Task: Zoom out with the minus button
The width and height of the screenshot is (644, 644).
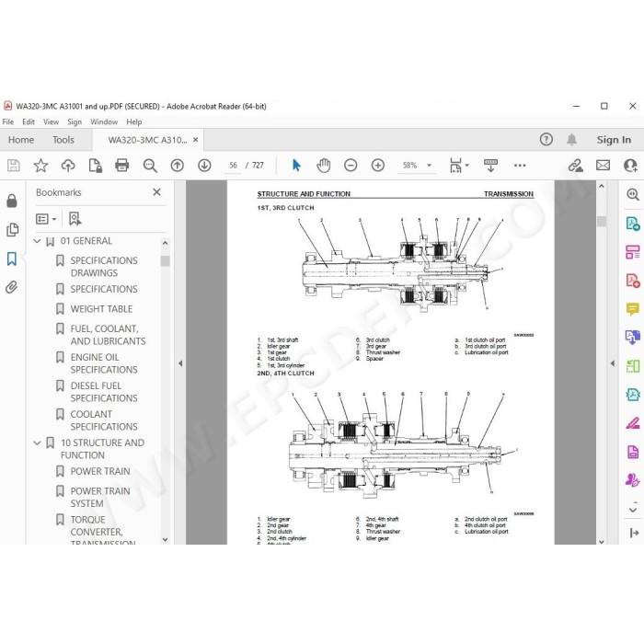Action: coord(351,166)
